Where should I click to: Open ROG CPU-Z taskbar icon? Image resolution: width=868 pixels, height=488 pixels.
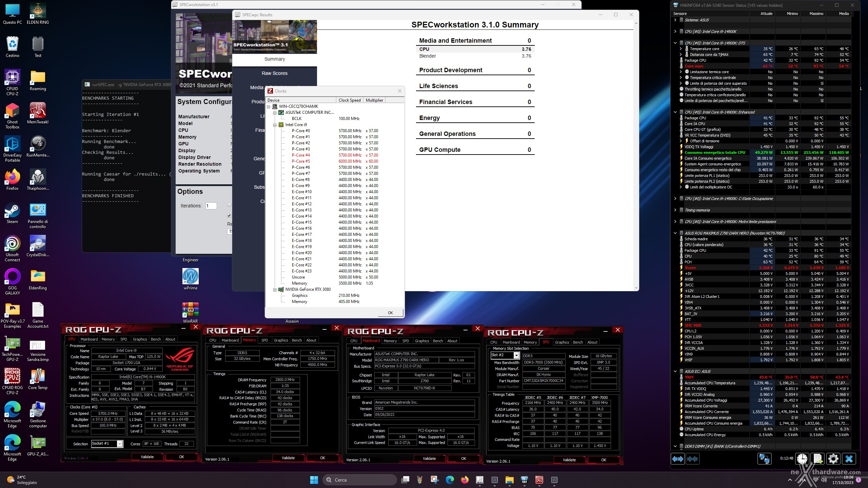tap(539, 480)
